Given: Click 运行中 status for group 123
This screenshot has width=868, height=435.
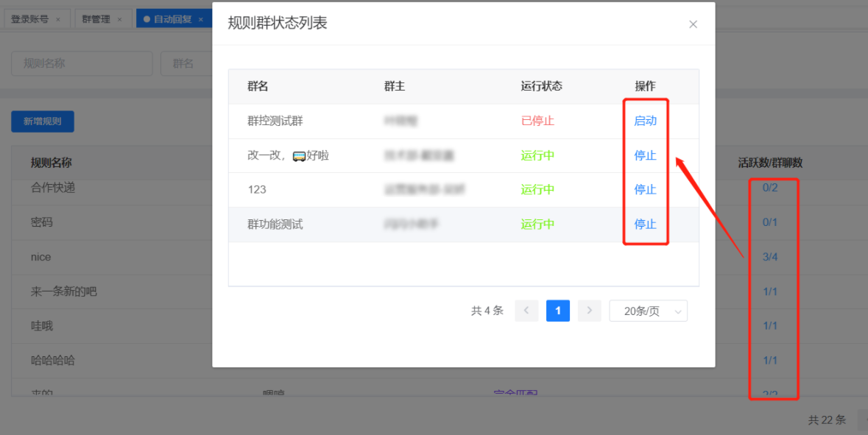Looking at the screenshot, I should point(537,189).
